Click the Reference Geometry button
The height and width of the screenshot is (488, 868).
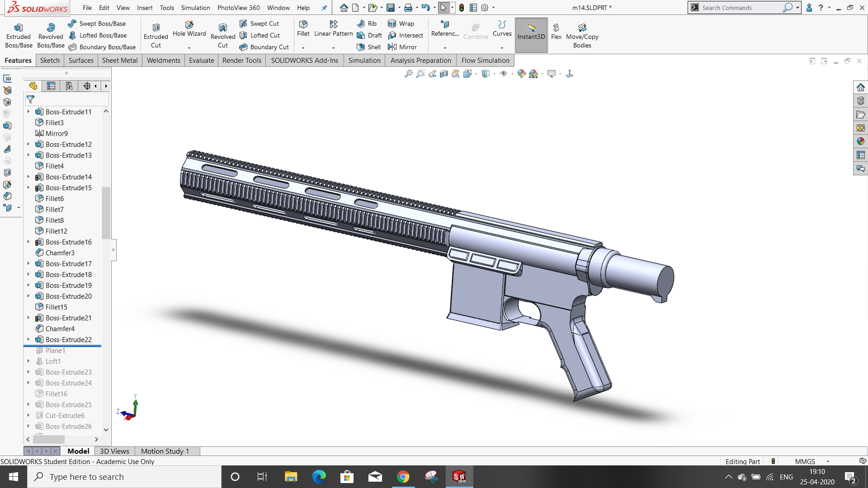click(x=445, y=28)
